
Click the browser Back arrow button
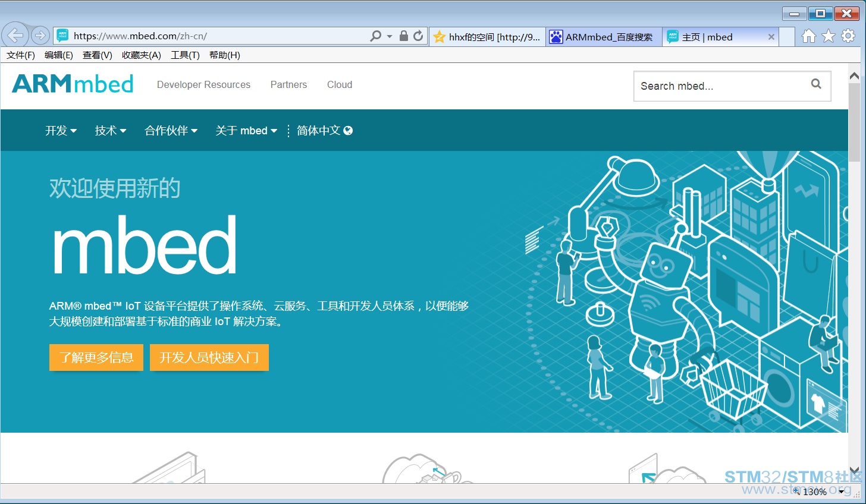15,36
